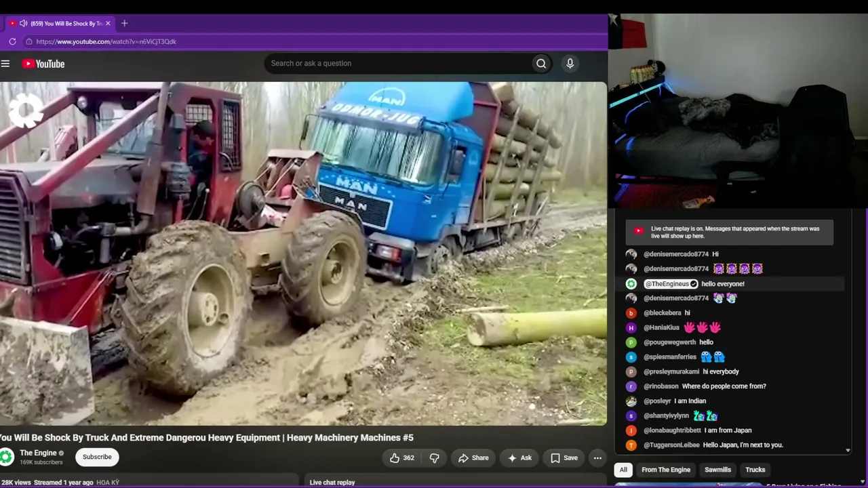Share the video
This screenshot has height=488, width=868.
pyautogui.click(x=473, y=457)
